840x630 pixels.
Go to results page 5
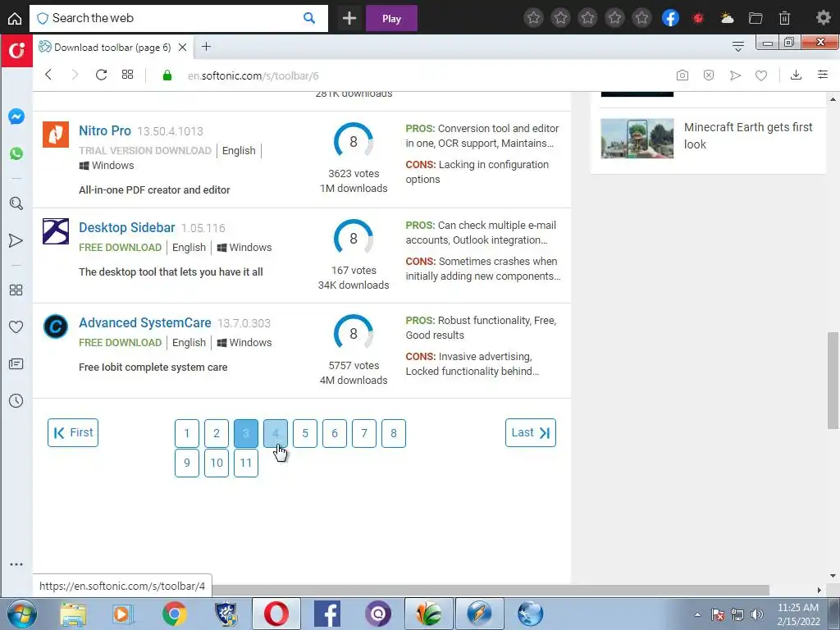[305, 433]
